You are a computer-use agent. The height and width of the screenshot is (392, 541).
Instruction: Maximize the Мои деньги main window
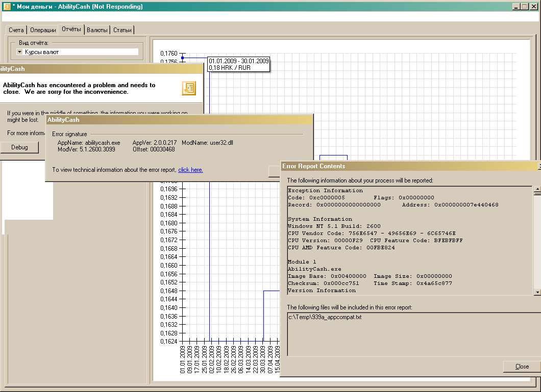(526, 7)
